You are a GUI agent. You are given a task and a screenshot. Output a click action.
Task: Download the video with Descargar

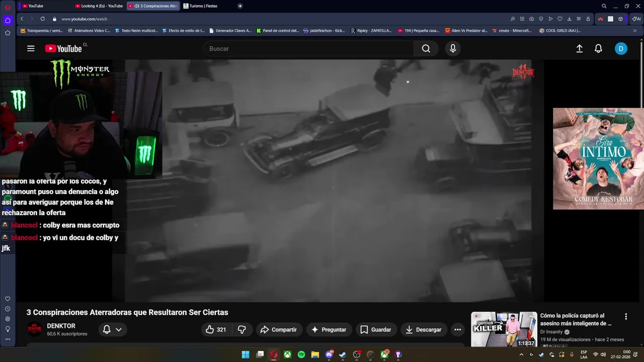pos(424,329)
